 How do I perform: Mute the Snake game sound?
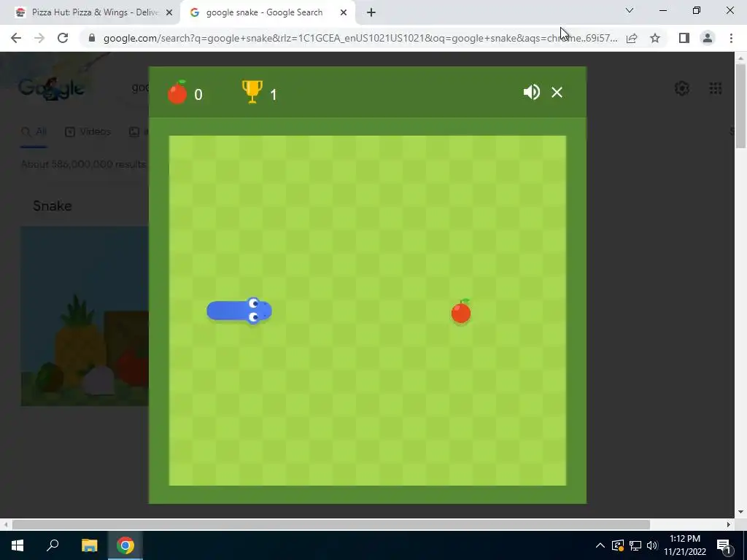[x=531, y=92]
